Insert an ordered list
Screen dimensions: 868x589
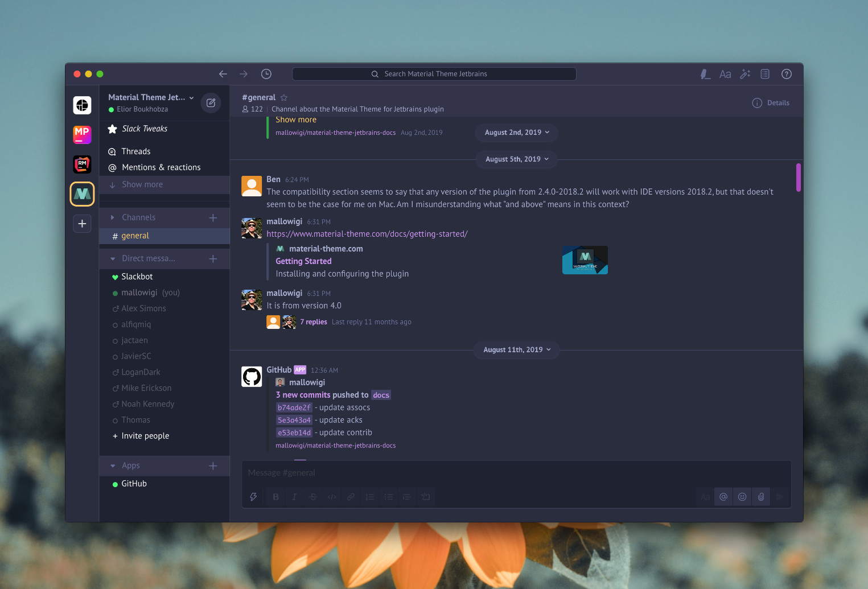(x=369, y=497)
